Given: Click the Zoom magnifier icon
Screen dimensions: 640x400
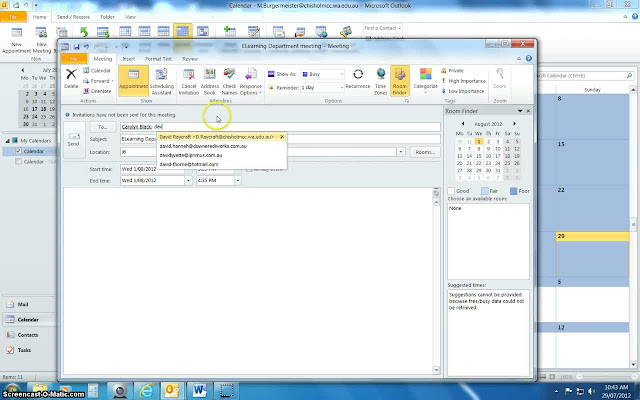Looking at the screenshot, I should pos(500,78).
